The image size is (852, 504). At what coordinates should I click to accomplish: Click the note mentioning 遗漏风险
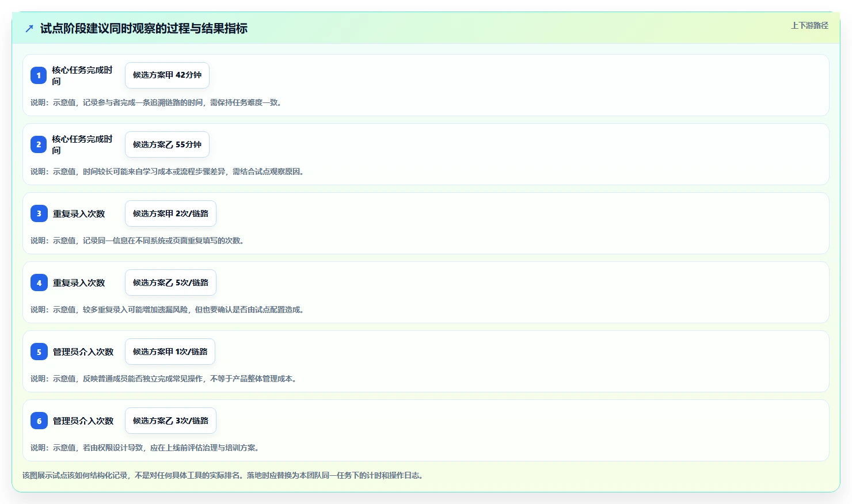coord(168,310)
